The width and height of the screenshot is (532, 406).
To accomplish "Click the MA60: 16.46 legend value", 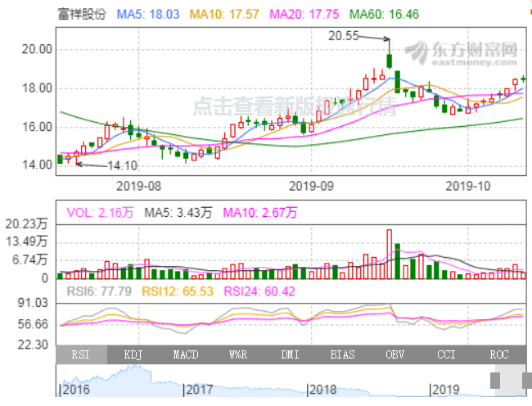I will coord(384,14).
